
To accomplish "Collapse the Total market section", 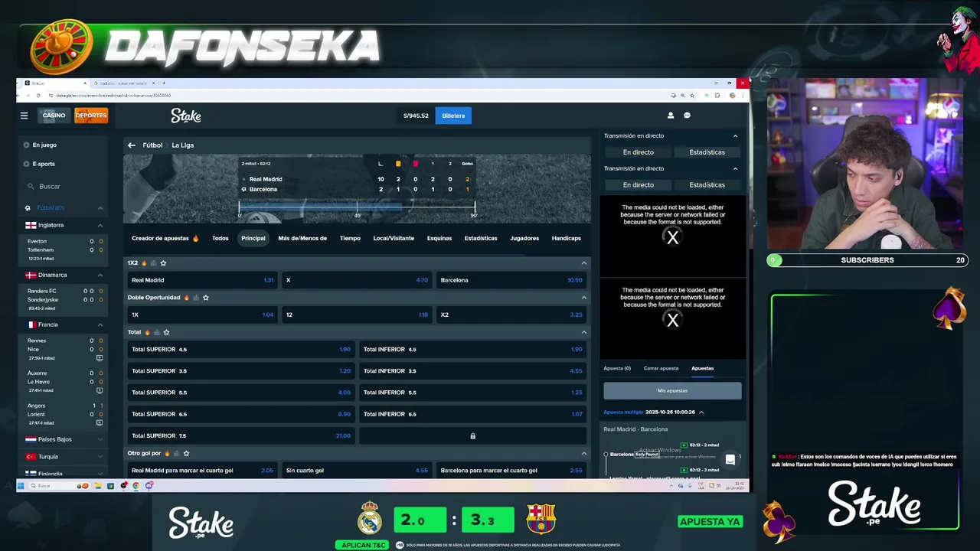I will (x=584, y=332).
